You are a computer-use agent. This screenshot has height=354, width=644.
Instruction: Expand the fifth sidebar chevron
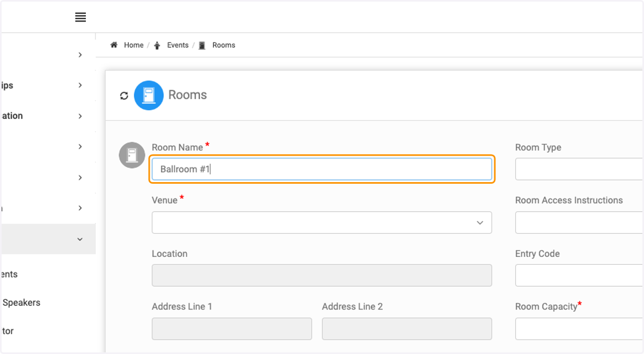80,177
